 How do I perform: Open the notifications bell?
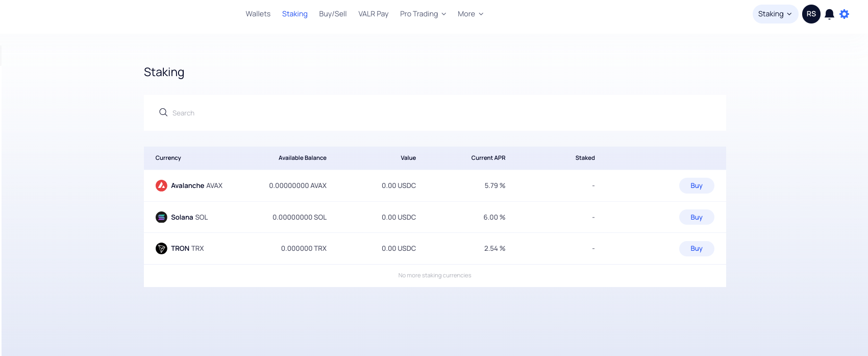click(829, 14)
